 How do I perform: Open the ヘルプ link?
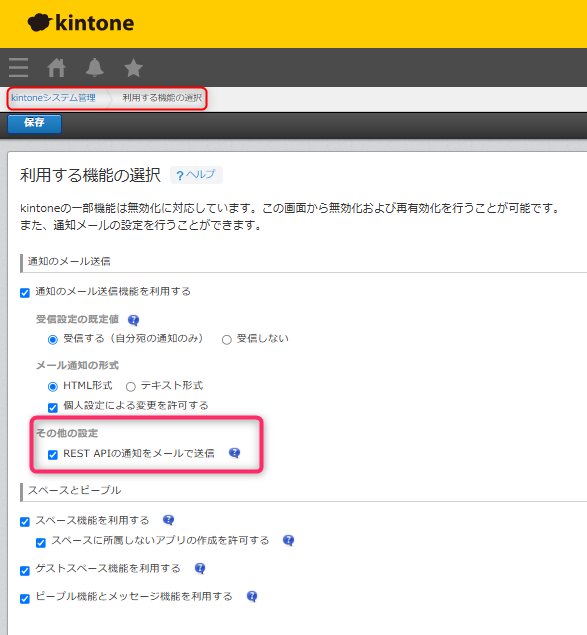click(x=196, y=175)
